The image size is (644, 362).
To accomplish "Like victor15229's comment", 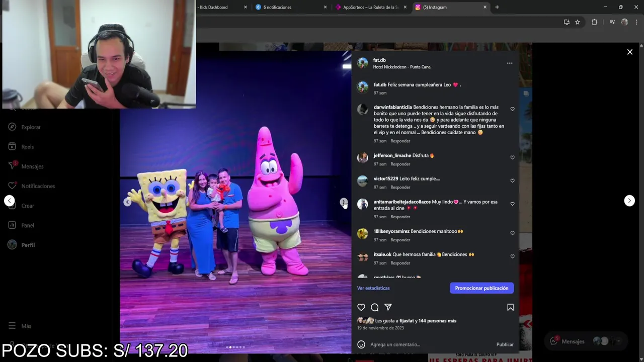I will click(512, 180).
